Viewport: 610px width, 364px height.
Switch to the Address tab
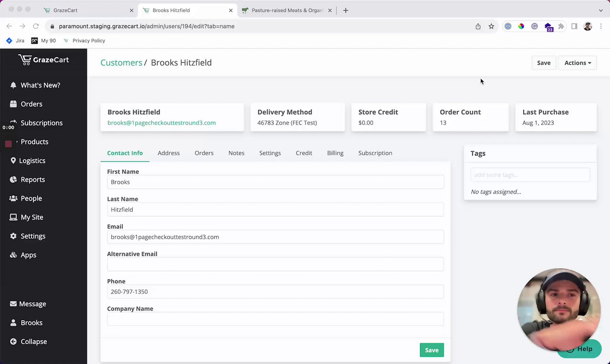169,153
